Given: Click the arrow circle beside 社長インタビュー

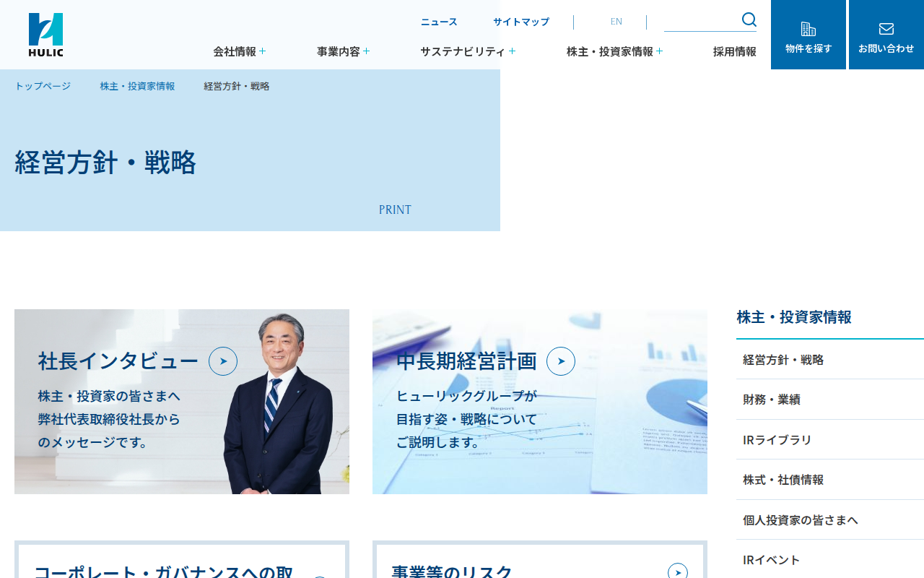Looking at the screenshot, I should pos(223,361).
